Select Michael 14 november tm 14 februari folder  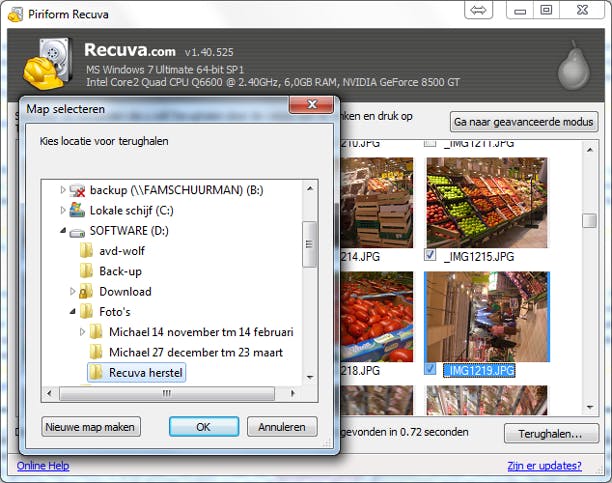point(201,332)
